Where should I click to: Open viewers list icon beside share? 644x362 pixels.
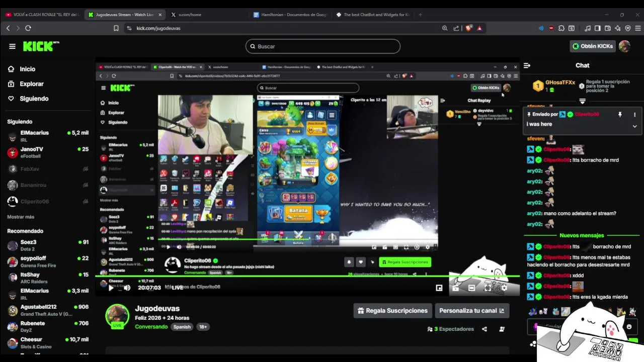pos(502,329)
